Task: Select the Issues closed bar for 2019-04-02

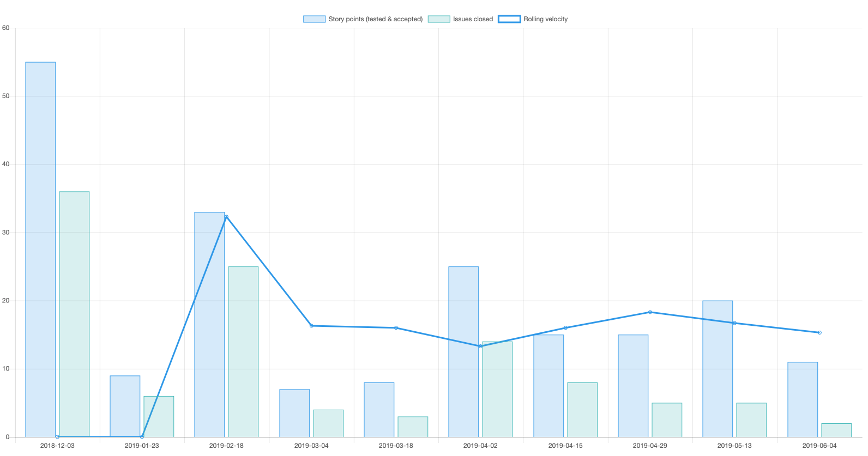Action: (497, 390)
